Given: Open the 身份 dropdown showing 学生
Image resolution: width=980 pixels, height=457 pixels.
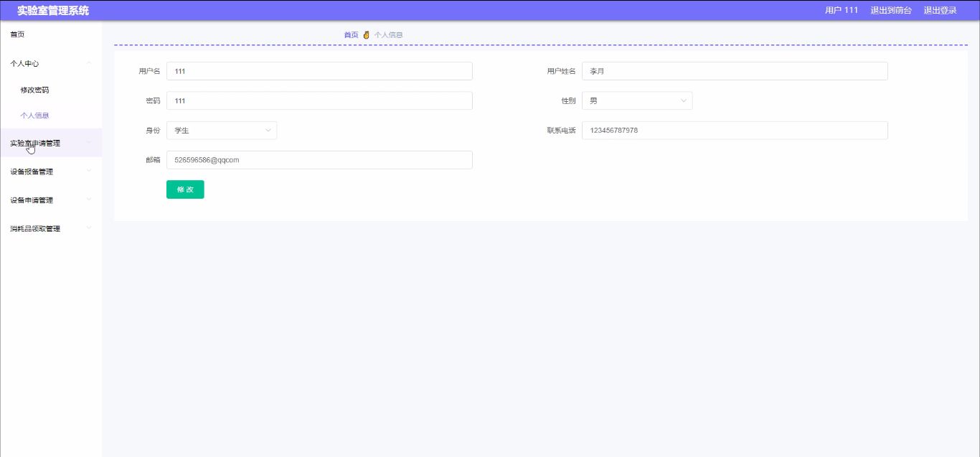Looking at the screenshot, I should (x=222, y=131).
